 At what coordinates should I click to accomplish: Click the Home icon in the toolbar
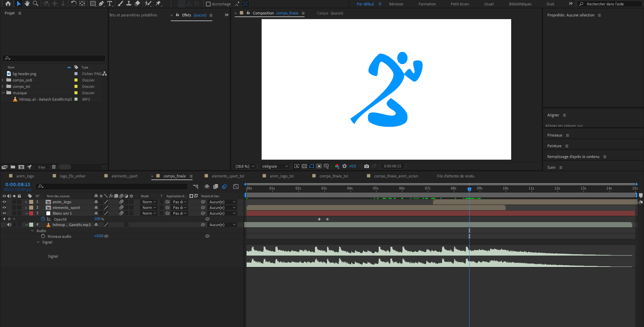[8, 4]
